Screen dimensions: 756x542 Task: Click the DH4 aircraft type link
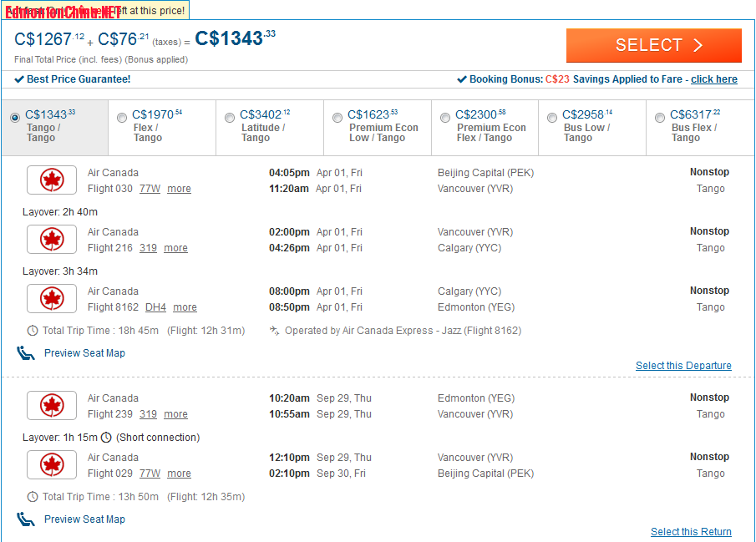click(155, 307)
